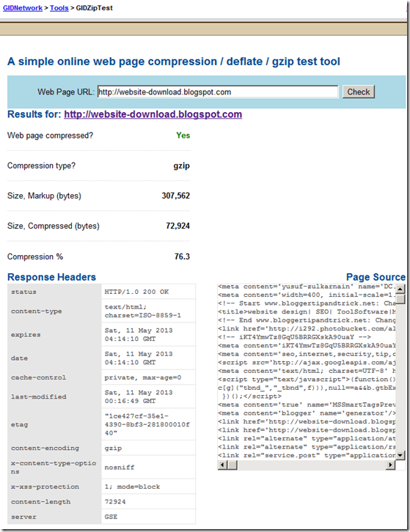
Task: Open the Tools breadcrumb link
Action: point(59,8)
